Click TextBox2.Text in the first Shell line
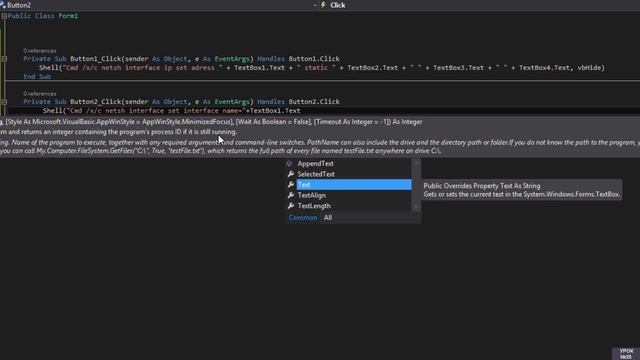The width and height of the screenshot is (640, 360). 373,68
